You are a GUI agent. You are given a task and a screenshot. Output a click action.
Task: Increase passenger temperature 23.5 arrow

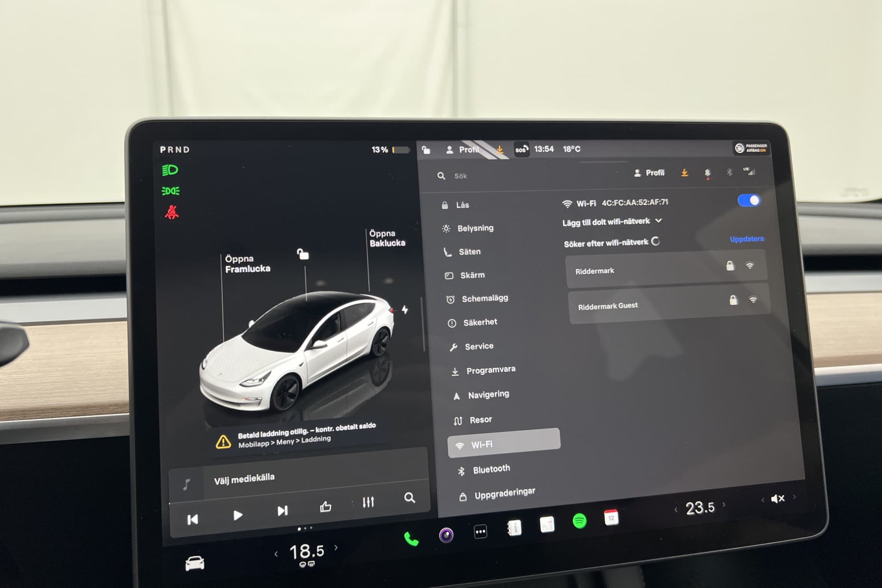(724, 505)
